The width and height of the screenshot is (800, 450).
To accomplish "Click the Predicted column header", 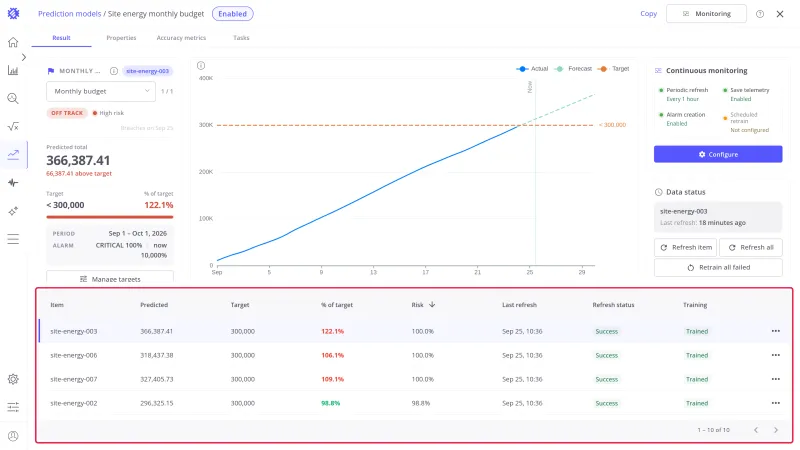I will pos(154,305).
